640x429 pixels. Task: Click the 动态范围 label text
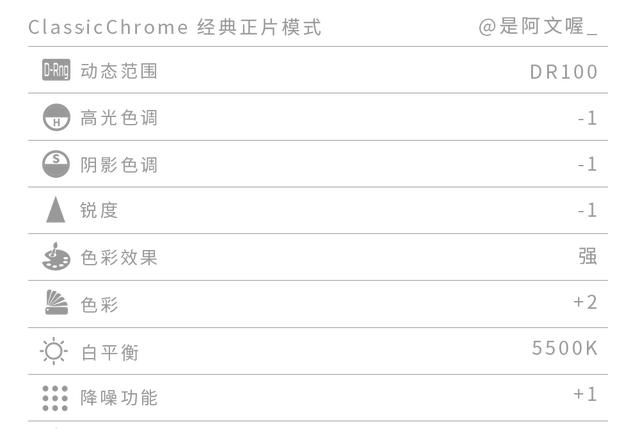pyautogui.click(x=119, y=71)
